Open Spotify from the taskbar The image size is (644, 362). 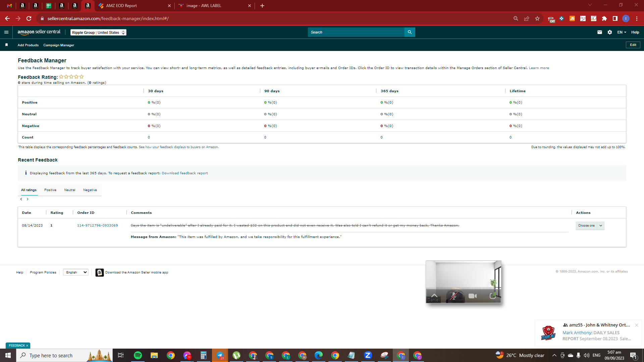click(x=138, y=355)
